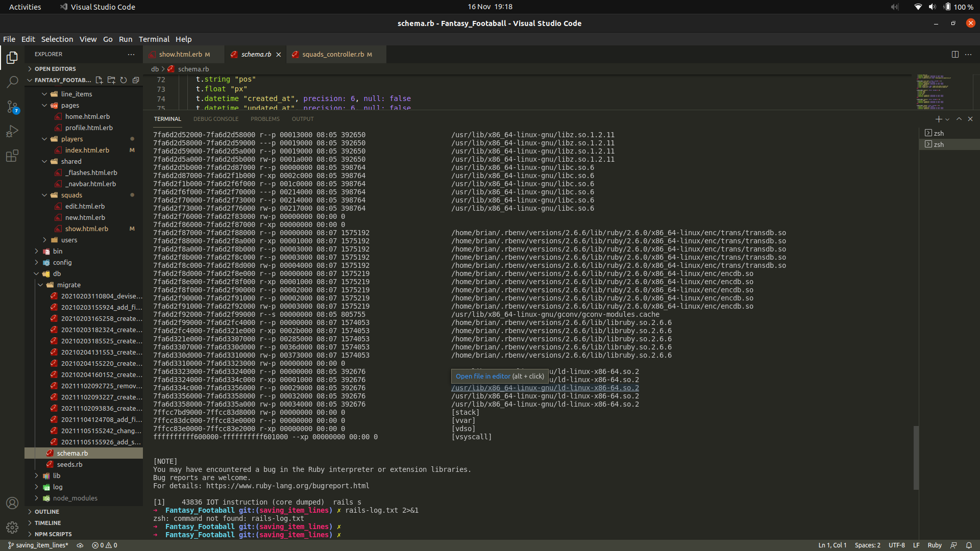Image resolution: width=980 pixels, height=551 pixels.
Task: Split the editor to the right
Action: [x=955, y=54]
